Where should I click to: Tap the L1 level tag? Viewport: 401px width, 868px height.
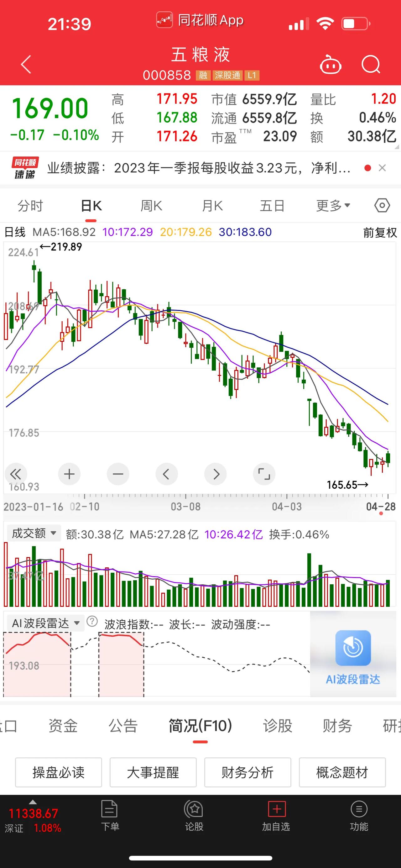coord(252,75)
